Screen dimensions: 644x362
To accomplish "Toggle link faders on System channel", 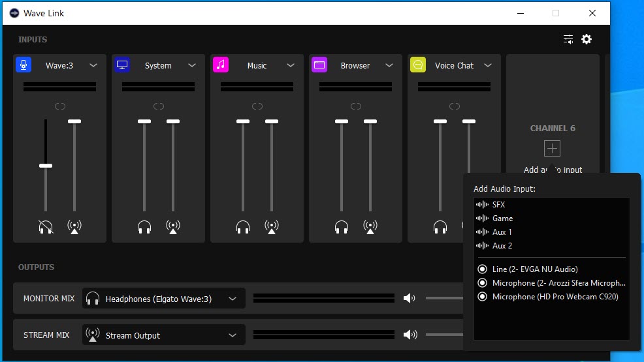I will pos(159,106).
